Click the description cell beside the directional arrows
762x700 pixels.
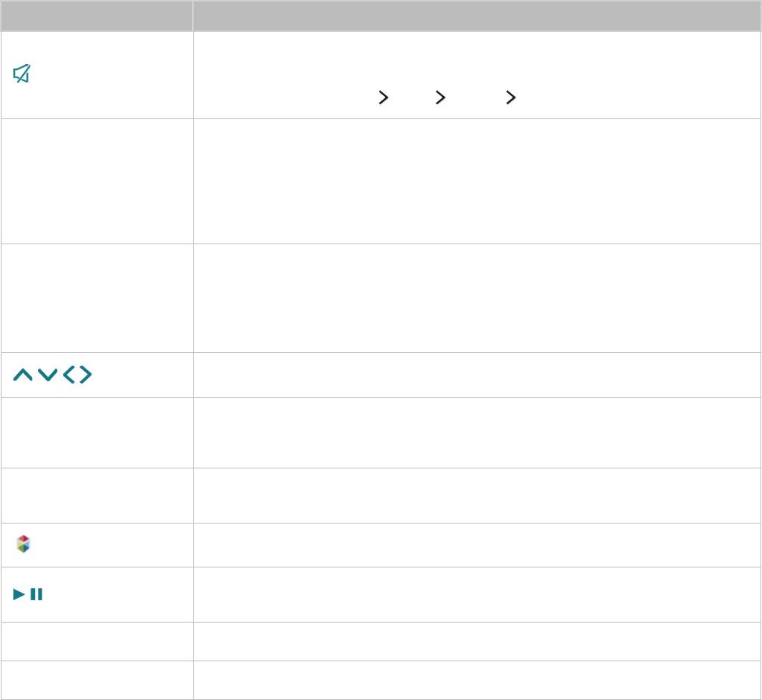[477, 375]
